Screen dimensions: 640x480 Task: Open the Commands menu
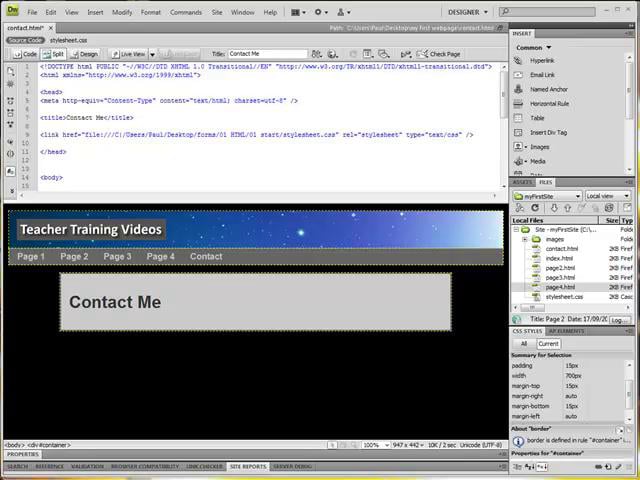coord(186,12)
